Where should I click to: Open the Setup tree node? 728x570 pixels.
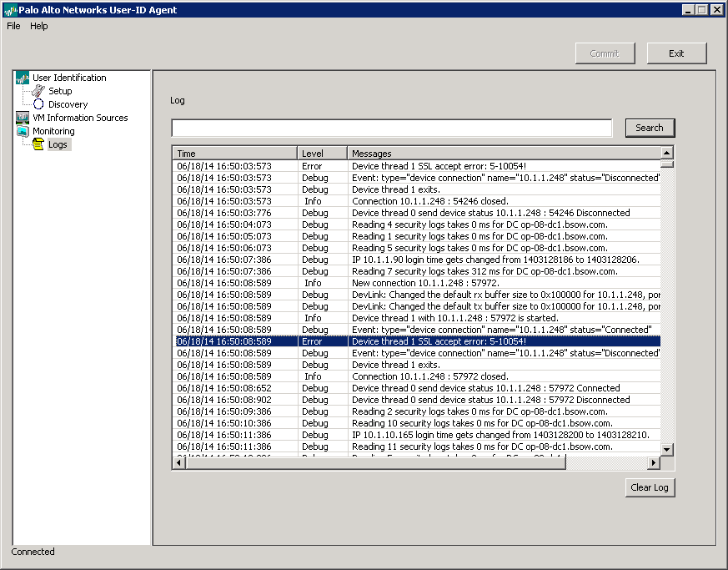(60, 91)
